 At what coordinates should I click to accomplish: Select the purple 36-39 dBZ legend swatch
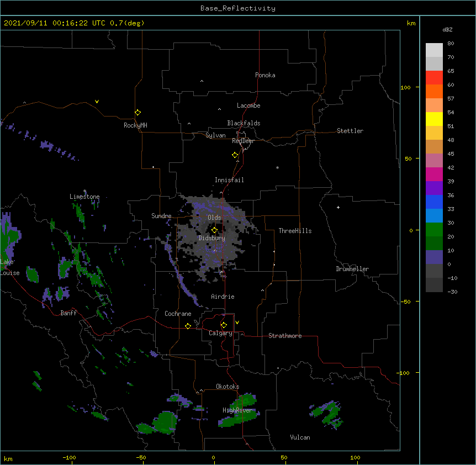click(x=434, y=188)
